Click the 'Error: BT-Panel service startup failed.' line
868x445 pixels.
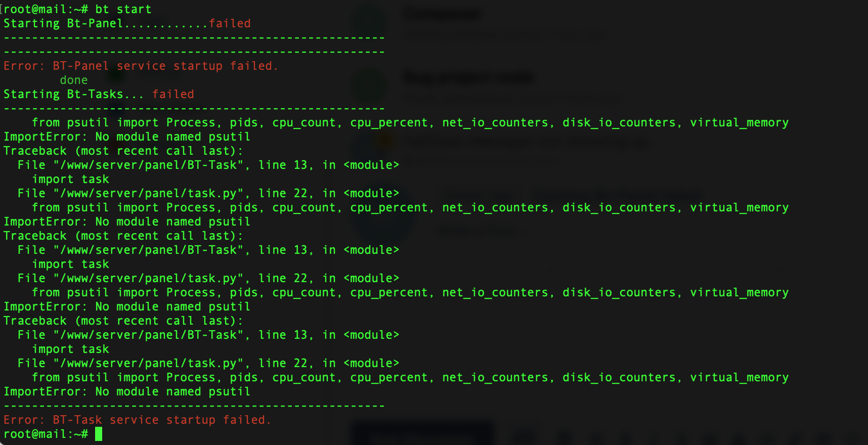(x=141, y=66)
